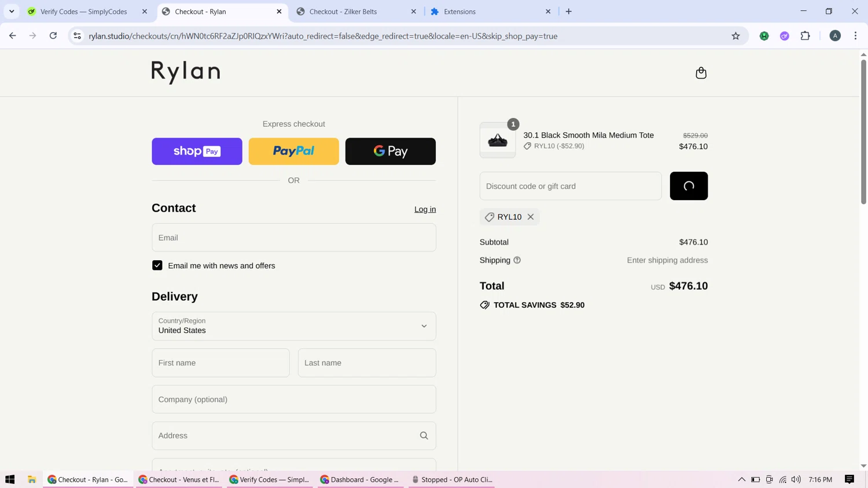Click the Black Smooth Mila Tote thumbnail
This screenshot has height=488, width=868.
click(498, 141)
